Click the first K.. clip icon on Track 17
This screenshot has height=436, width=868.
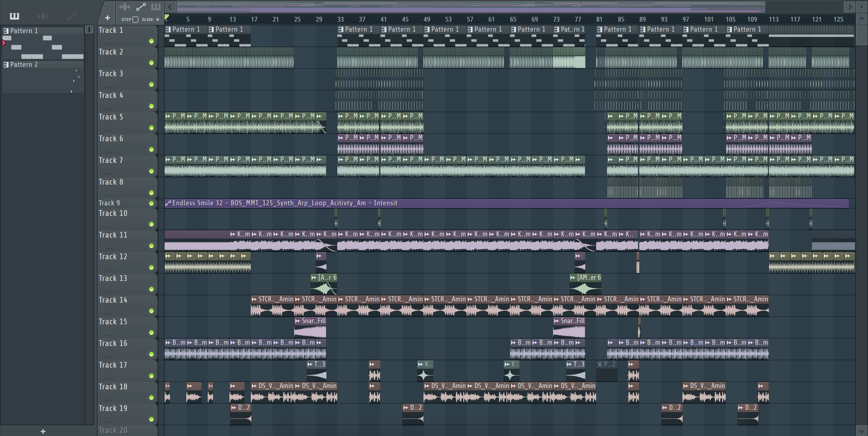point(420,364)
